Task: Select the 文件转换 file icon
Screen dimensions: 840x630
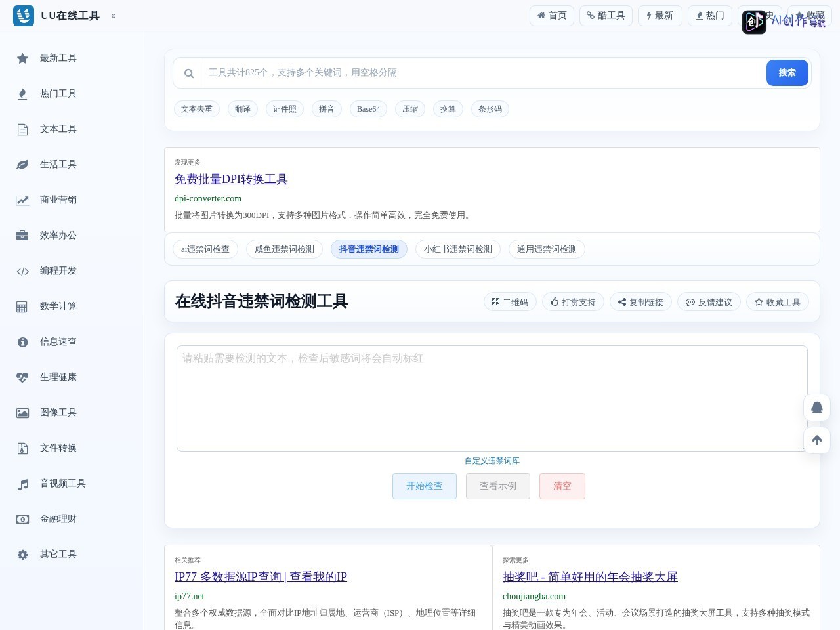Action: (22, 448)
